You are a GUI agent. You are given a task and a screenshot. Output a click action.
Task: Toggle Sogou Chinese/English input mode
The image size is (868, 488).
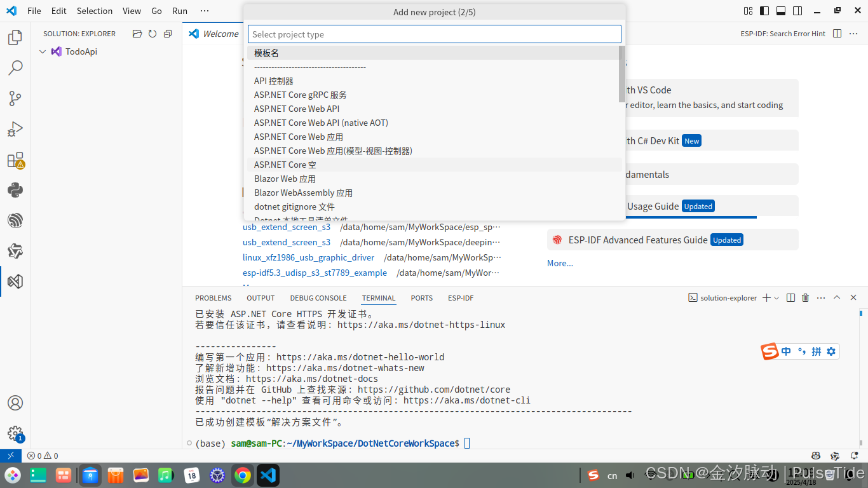point(787,351)
